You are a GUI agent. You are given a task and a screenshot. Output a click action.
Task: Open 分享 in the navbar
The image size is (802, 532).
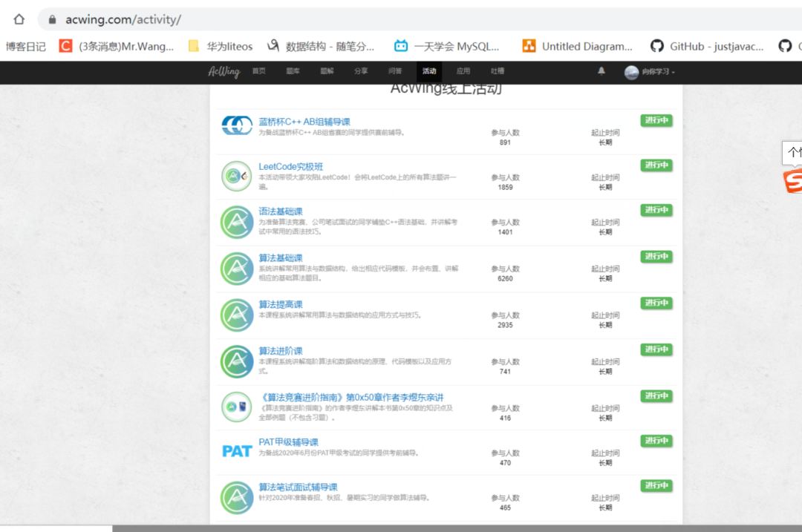click(x=361, y=71)
